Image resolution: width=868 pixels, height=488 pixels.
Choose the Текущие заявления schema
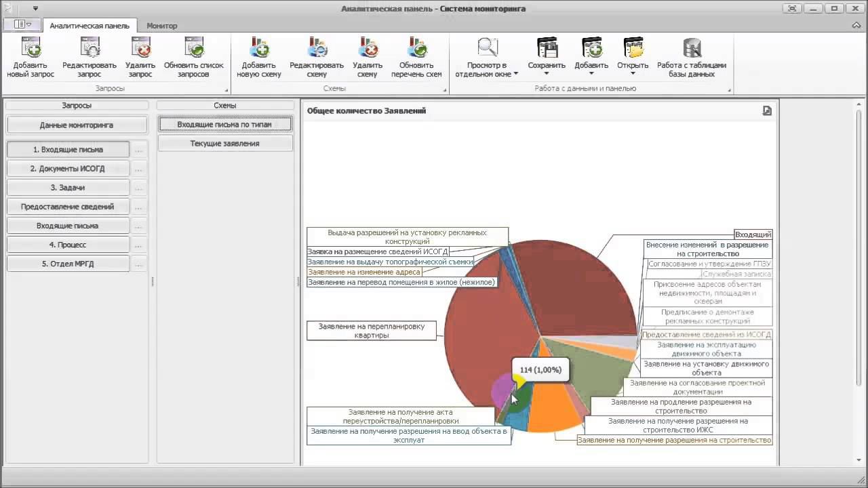[225, 144]
